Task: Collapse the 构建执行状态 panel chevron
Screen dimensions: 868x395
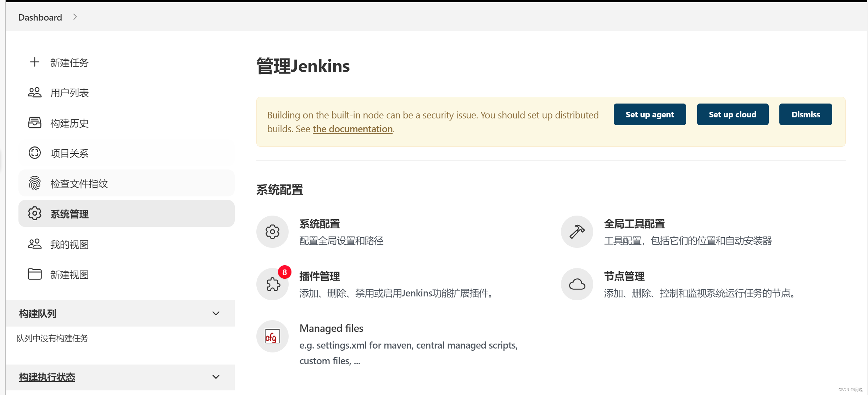Action: click(216, 377)
